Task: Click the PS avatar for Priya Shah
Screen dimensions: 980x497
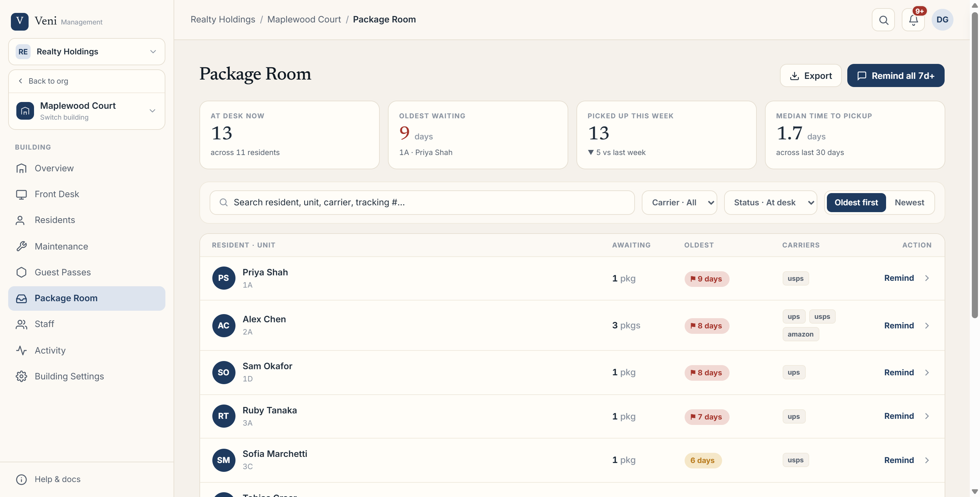Action: [x=224, y=278]
